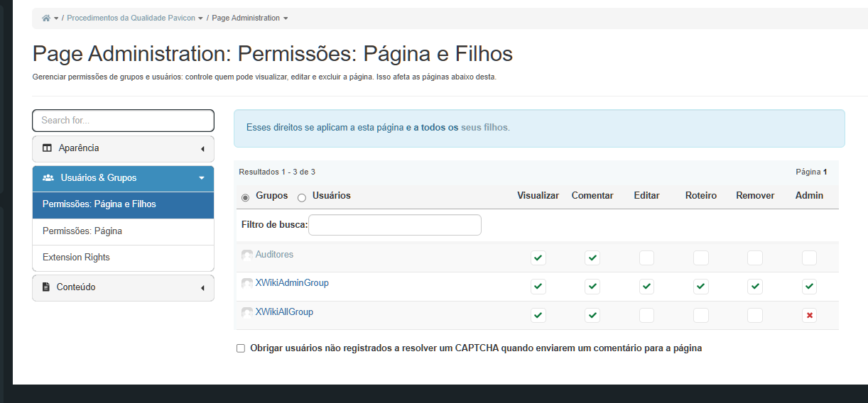Open Extension Rights menu item
Image resolution: width=868 pixels, height=403 pixels.
coord(123,258)
